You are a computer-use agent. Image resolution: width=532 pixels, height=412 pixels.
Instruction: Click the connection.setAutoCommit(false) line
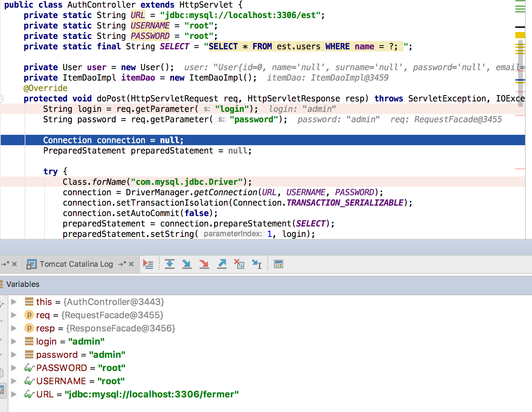140,213
